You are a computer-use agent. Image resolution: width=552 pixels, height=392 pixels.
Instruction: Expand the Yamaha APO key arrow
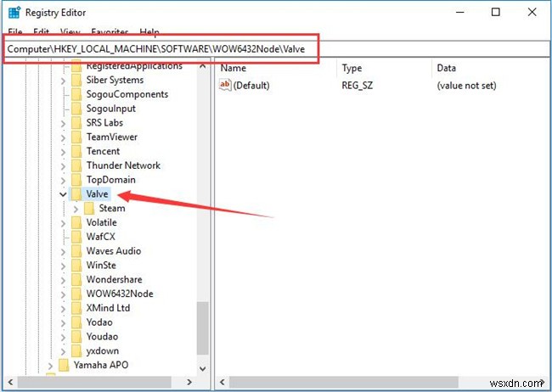[x=50, y=366]
